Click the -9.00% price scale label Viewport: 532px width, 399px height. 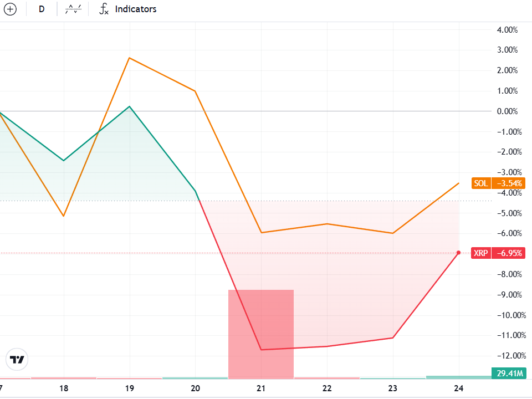click(x=507, y=294)
